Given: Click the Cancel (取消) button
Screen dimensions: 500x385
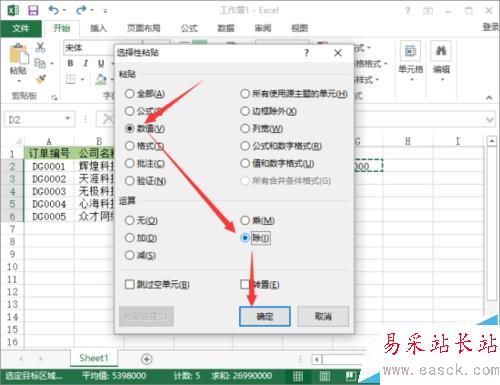Looking at the screenshot, I should click(323, 316).
